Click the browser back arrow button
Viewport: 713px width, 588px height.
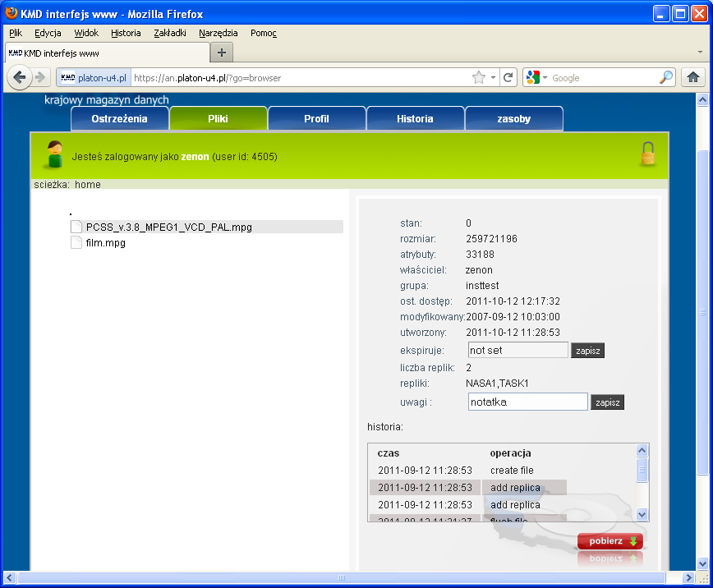coord(19,78)
